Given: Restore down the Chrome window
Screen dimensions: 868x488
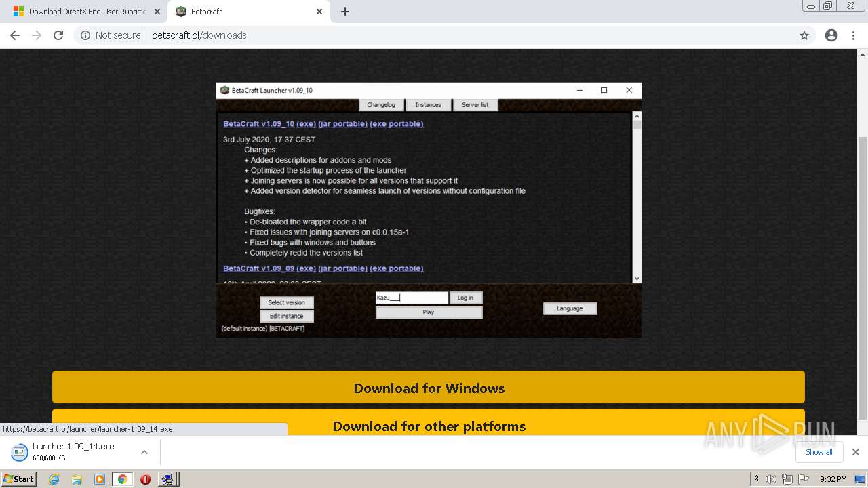Looking at the screenshot, I should [828, 6].
